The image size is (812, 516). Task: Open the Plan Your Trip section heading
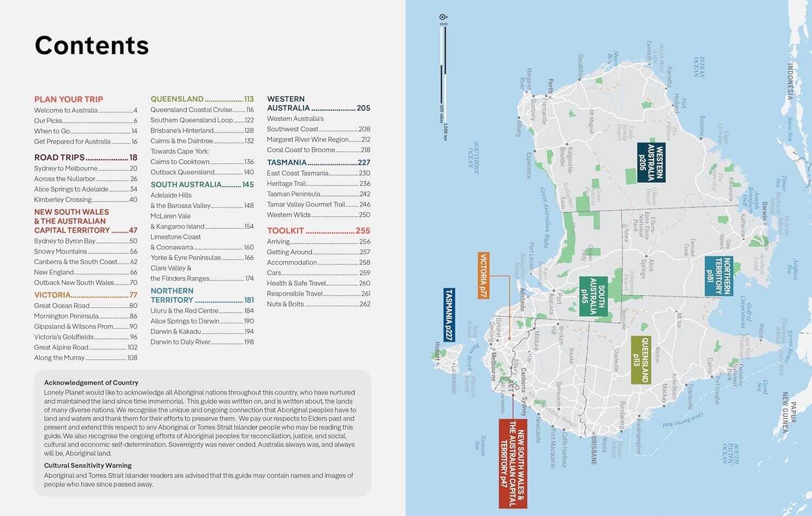(69, 100)
